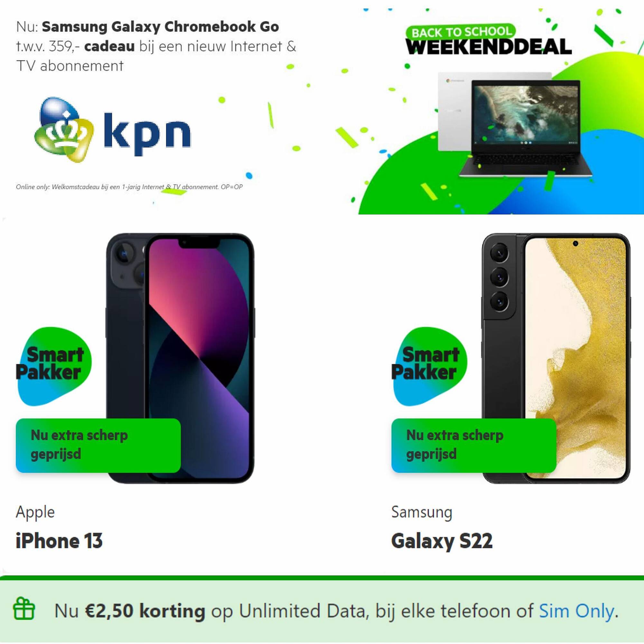The height and width of the screenshot is (644, 644).
Task: Click Galaxy S22 'Nu extra scherp geprijsd' label
Action: point(474,445)
